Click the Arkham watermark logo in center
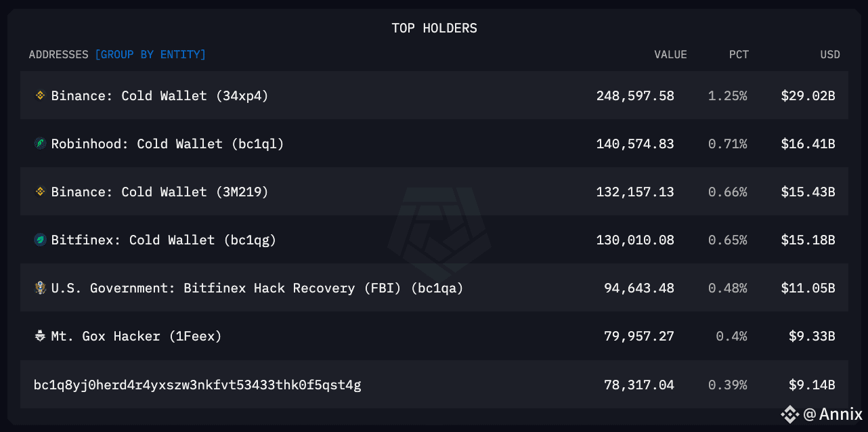Viewport: 868px width, 432px height. [x=439, y=225]
